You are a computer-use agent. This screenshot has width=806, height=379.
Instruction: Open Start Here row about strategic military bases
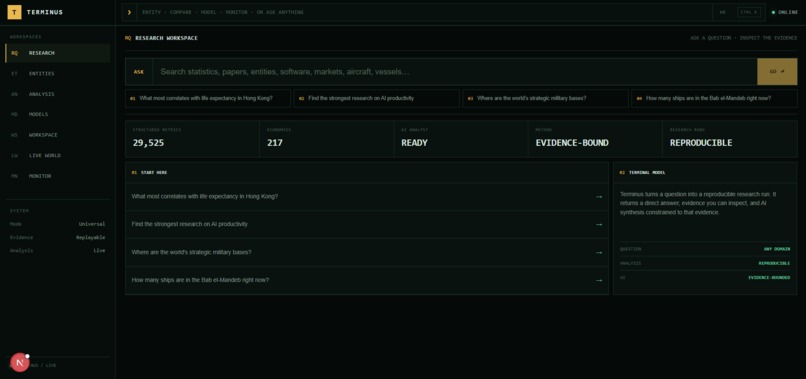point(367,252)
